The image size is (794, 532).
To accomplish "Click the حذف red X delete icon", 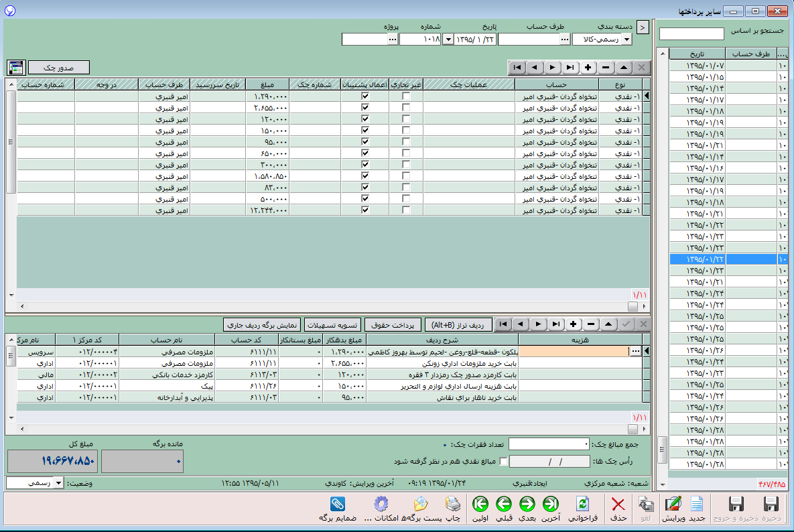I will pyautogui.click(x=618, y=504).
